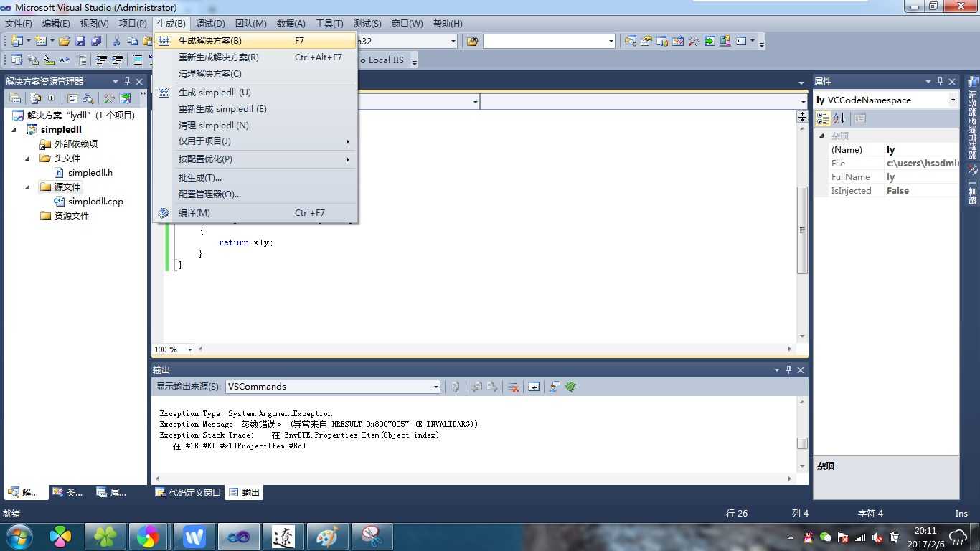
Task: Select 清理 simpledll(N) menu entry
Action: (x=255, y=126)
